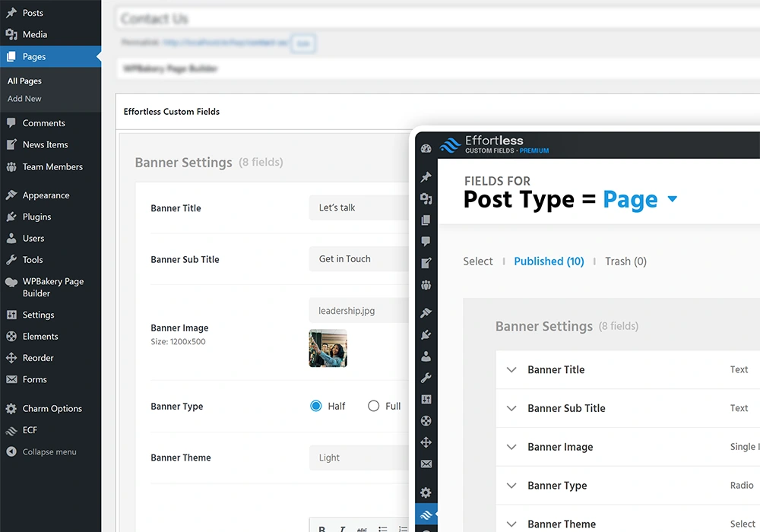Select the Full banner type option
Image resolution: width=760 pixels, height=532 pixels.
pos(373,406)
